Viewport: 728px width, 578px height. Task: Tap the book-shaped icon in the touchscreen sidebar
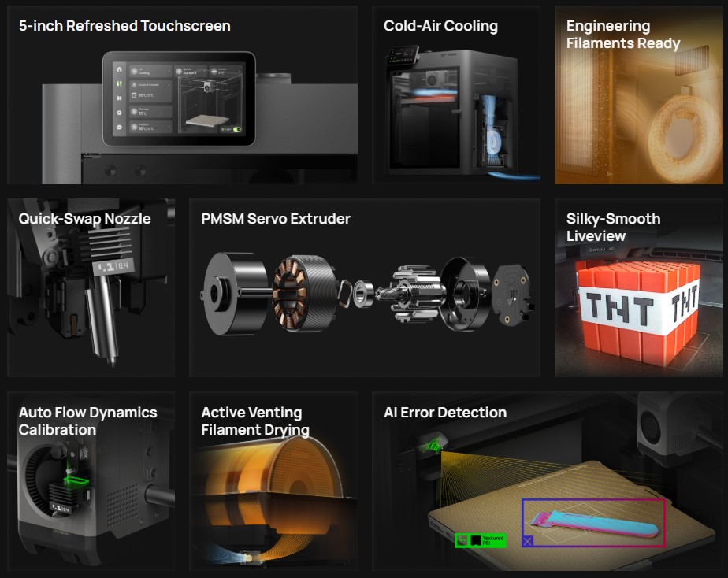(x=119, y=98)
